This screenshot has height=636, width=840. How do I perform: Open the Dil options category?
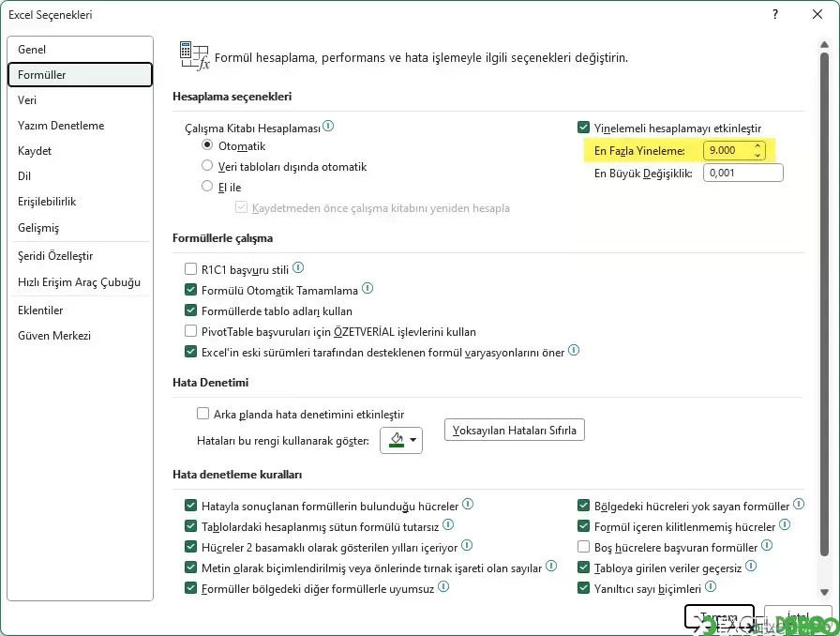[x=81, y=176]
